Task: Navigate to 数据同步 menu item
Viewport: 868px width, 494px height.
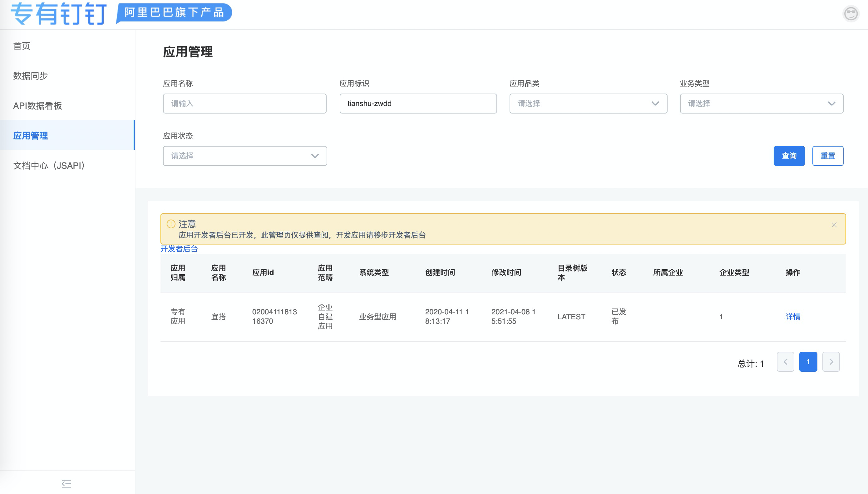Action: click(30, 76)
